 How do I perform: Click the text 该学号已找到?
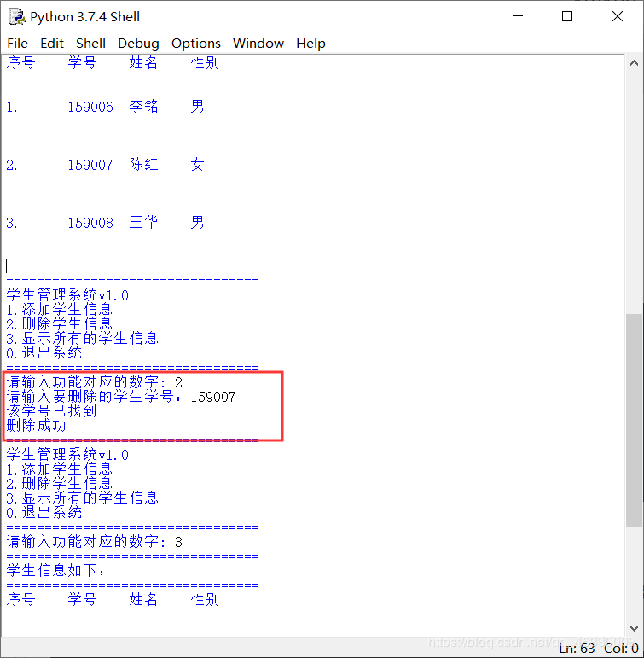pyautogui.click(x=51, y=411)
